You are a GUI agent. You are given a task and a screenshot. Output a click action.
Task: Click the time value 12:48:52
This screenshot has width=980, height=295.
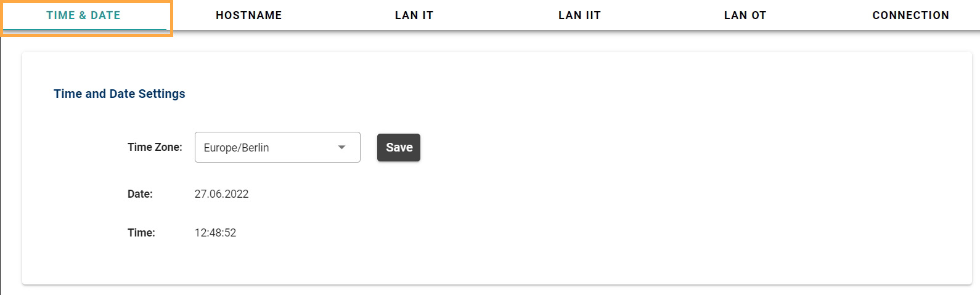pos(215,233)
